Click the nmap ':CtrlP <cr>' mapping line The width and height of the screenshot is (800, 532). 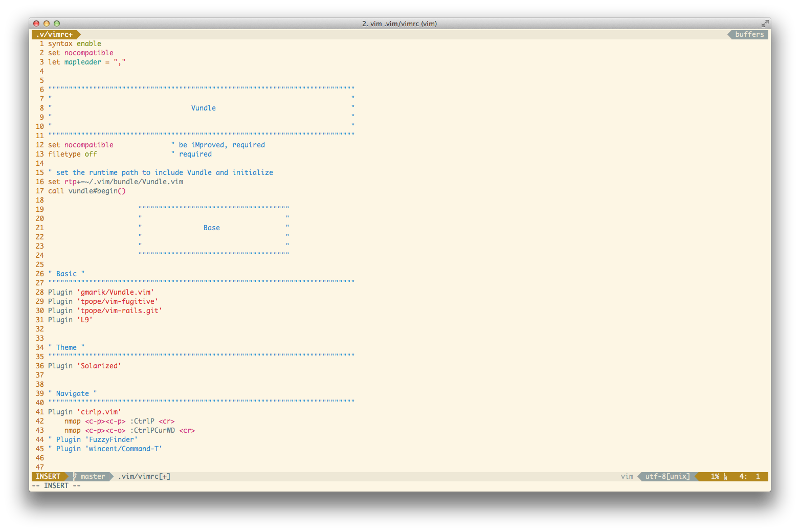pyautogui.click(x=120, y=421)
